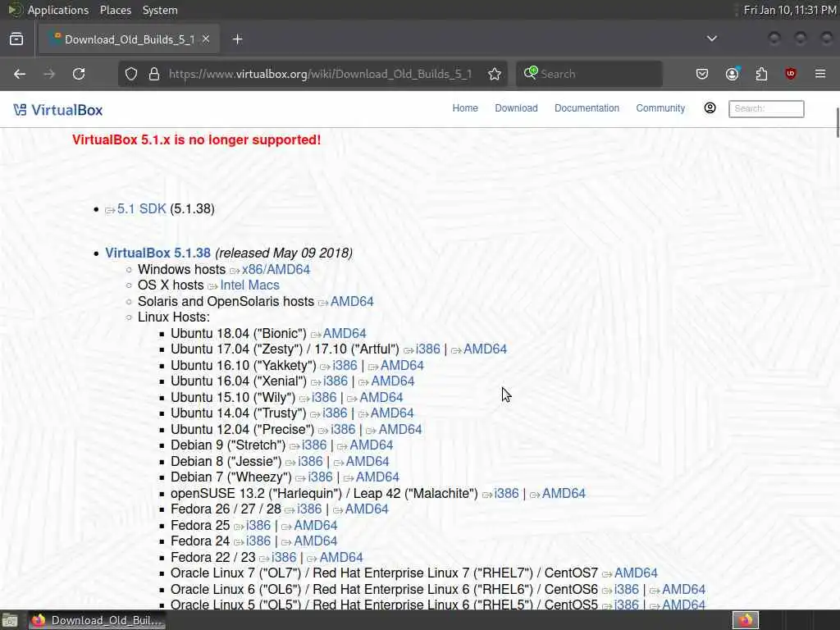
Task: Download Fedora 22 / 23 i386
Action: click(284, 558)
